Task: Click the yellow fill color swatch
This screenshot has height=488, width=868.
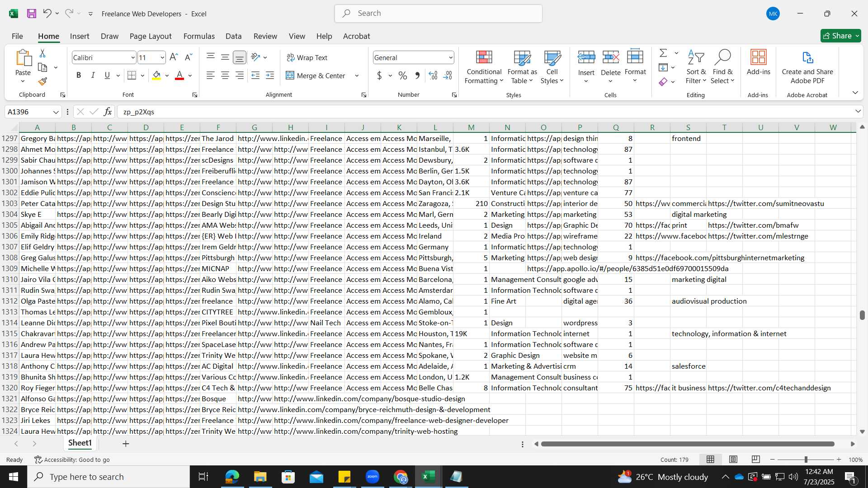Action: (x=156, y=75)
